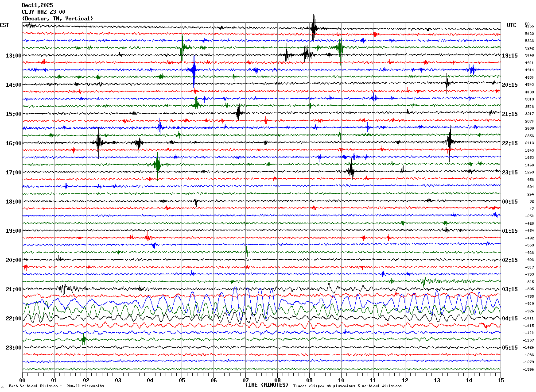
Task: Click the Dec11,2025 date header
Action: click(x=37, y=5)
